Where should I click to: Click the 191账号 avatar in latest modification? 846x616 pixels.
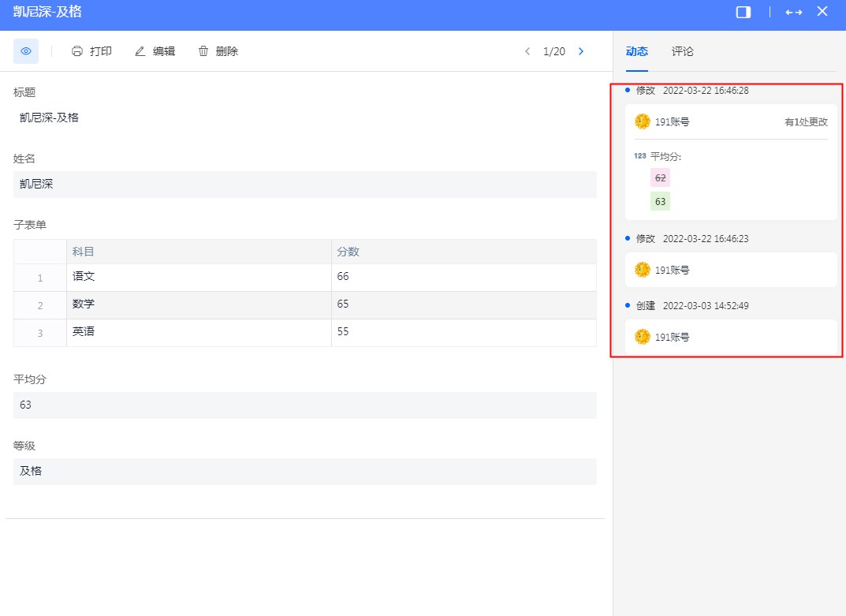(643, 121)
